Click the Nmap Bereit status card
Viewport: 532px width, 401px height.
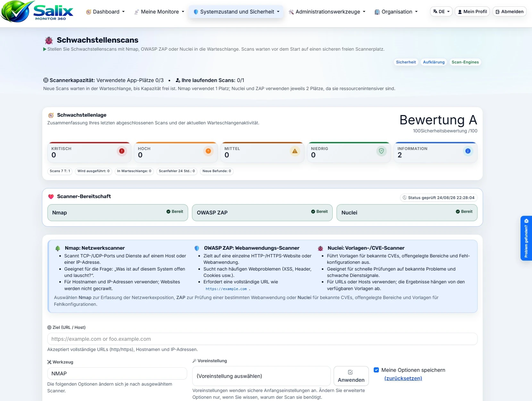pyautogui.click(x=118, y=213)
